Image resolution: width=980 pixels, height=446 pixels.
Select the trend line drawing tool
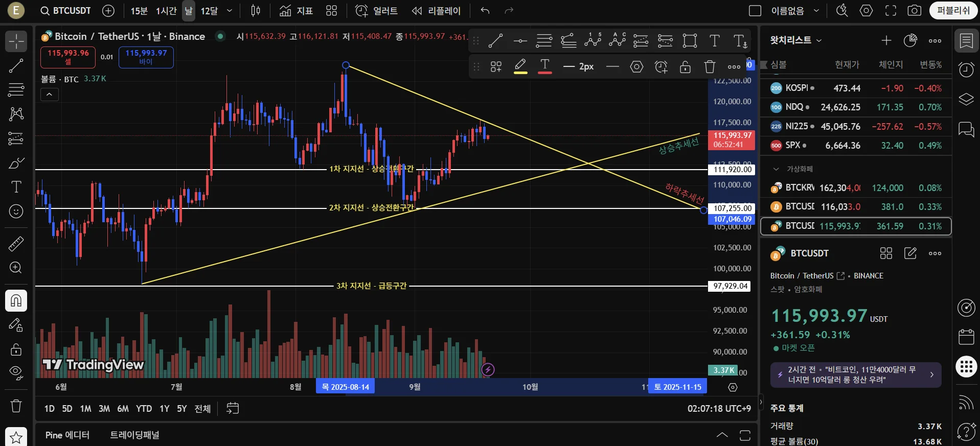[16, 65]
